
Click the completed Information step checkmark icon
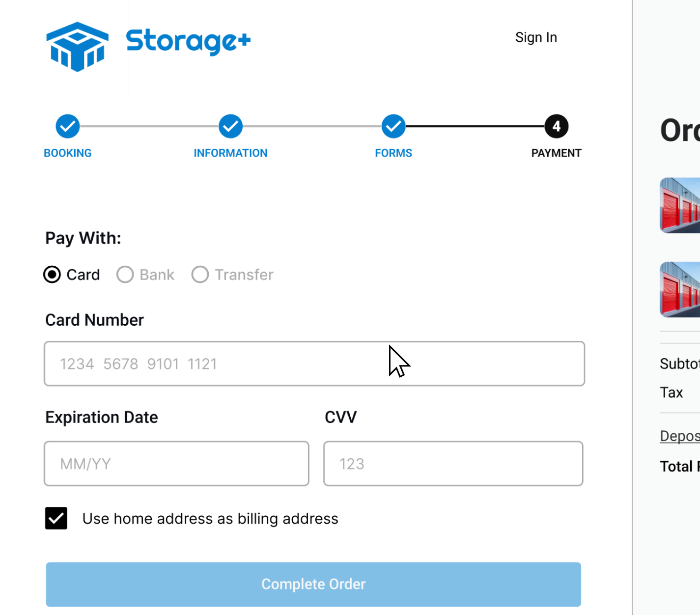(230, 126)
